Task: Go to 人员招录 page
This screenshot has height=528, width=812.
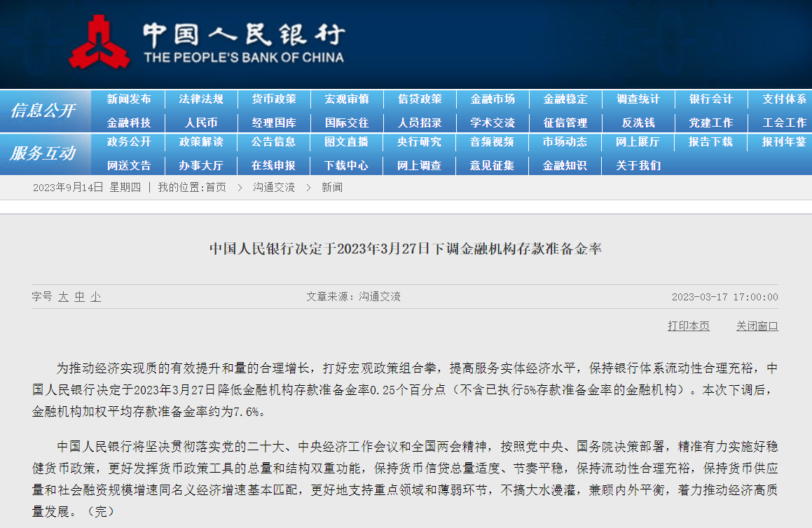Action: pyautogui.click(x=420, y=123)
